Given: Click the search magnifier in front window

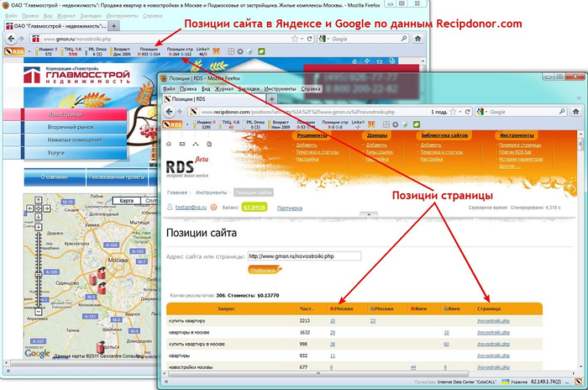Looking at the screenshot, I should 562,112.
